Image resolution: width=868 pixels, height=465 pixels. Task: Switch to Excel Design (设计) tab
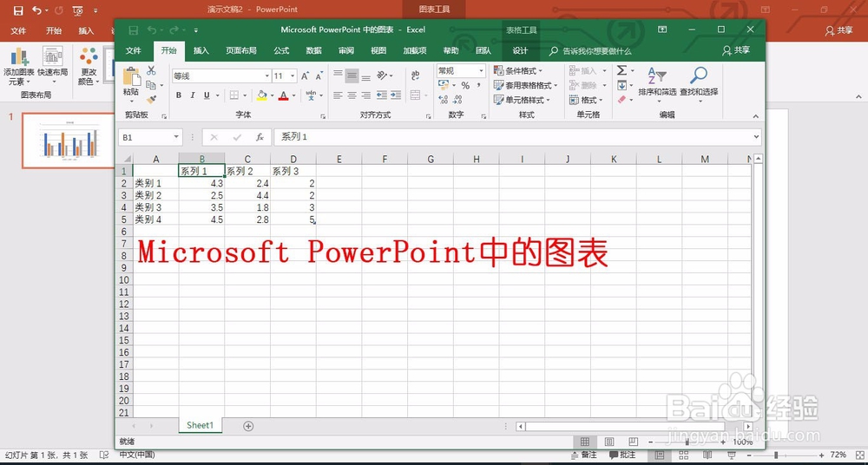point(520,50)
